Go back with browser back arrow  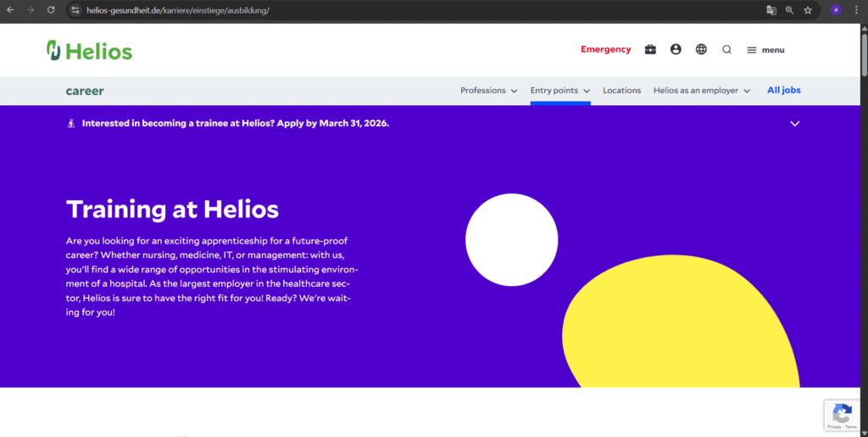[10, 10]
